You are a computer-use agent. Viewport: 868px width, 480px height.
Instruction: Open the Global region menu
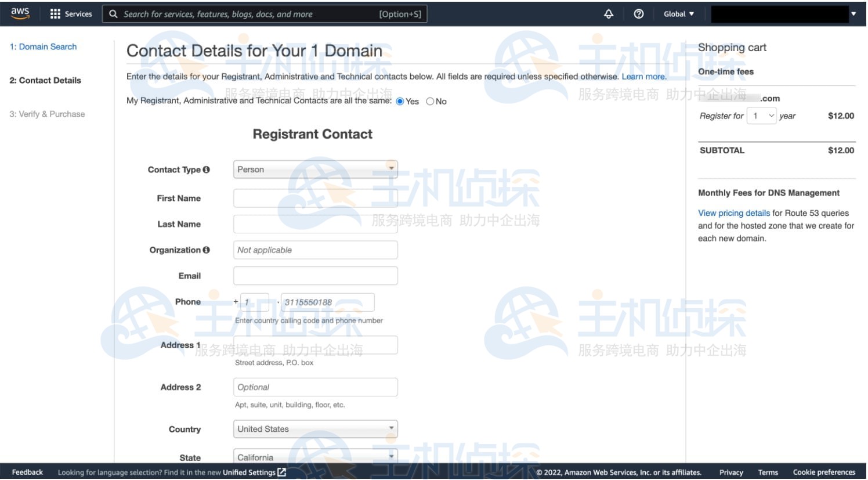(x=678, y=14)
